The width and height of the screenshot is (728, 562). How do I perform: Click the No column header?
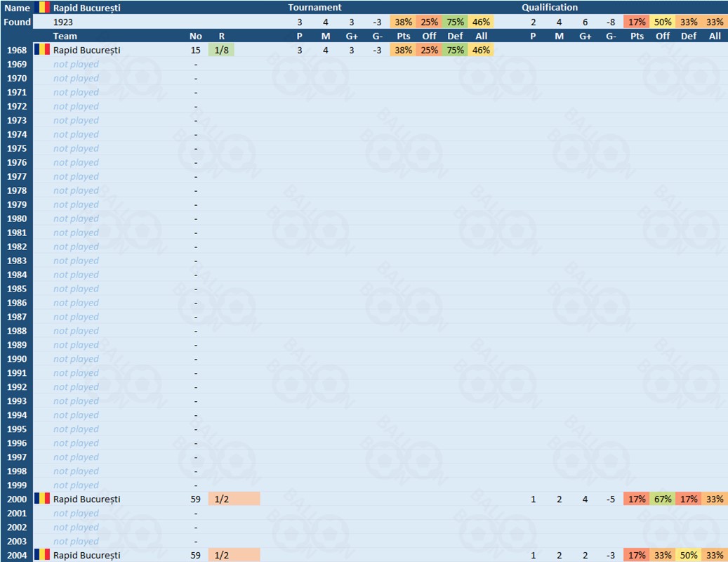coord(196,36)
